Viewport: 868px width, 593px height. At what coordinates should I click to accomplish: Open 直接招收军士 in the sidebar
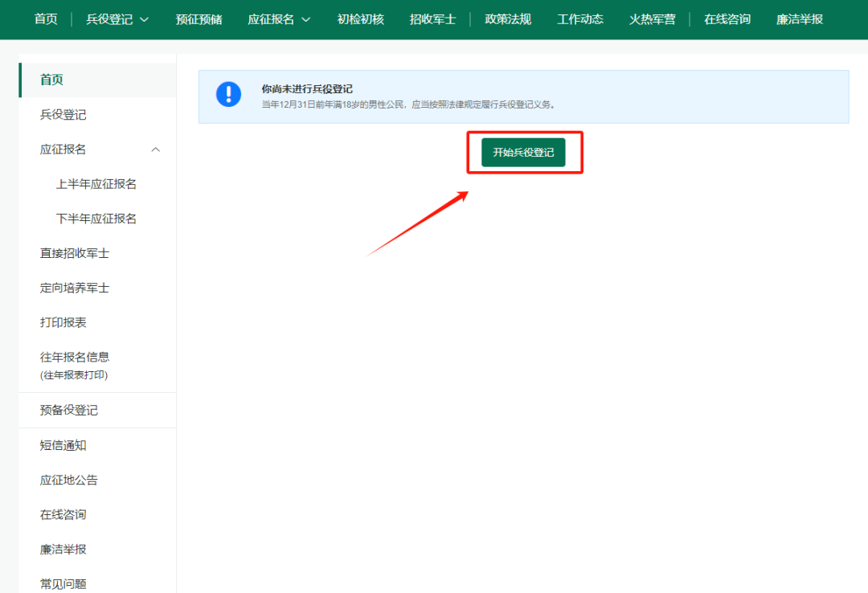tap(75, 253)
